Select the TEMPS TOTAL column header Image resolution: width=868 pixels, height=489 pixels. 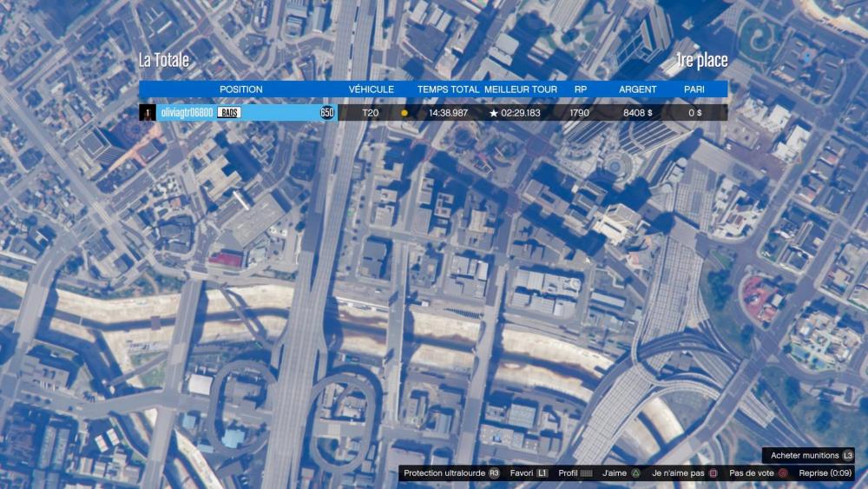[448, 89]
